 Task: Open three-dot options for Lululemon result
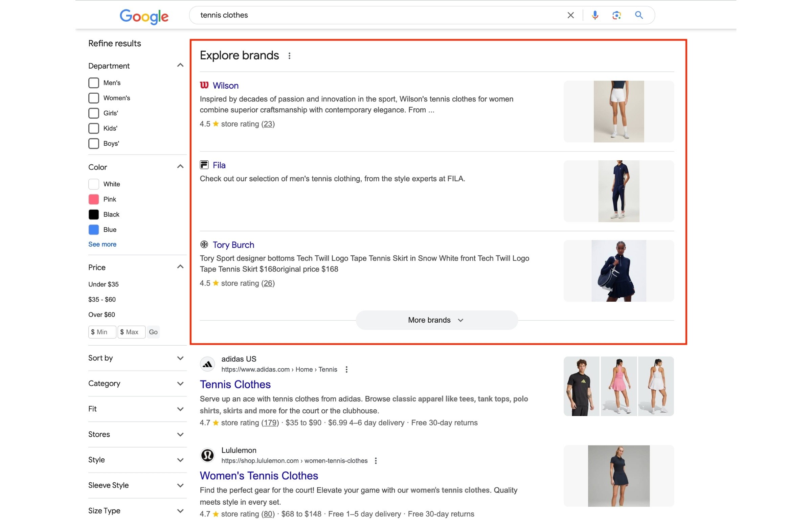coord(376,461)
